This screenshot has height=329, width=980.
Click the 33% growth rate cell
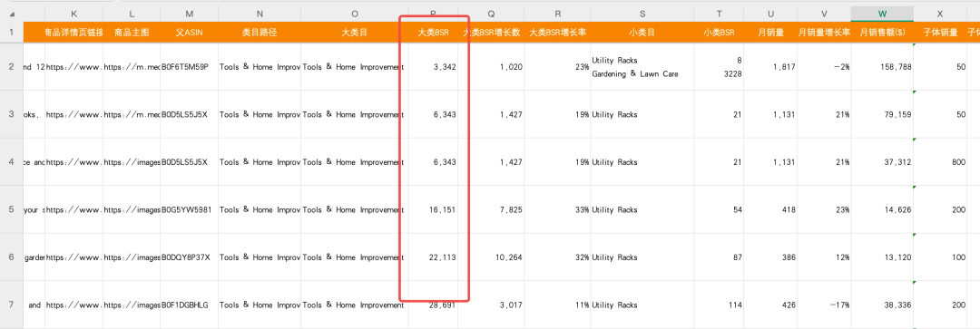pyautogui.click(x=557, y=209)
